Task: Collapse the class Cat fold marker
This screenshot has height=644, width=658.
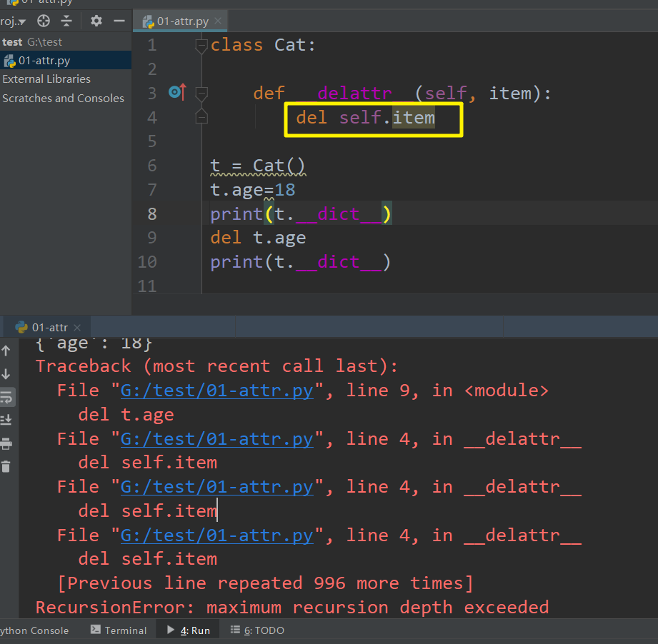Action: (201, 45)
